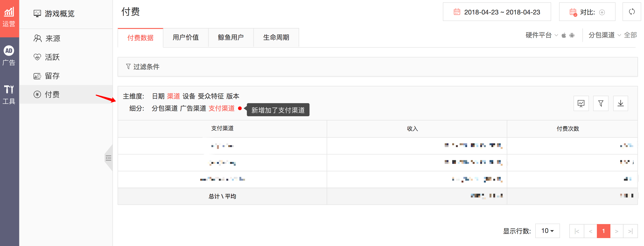Open 留存 retention in the sidebar menu
644x246 pixels.
(52, 76)
